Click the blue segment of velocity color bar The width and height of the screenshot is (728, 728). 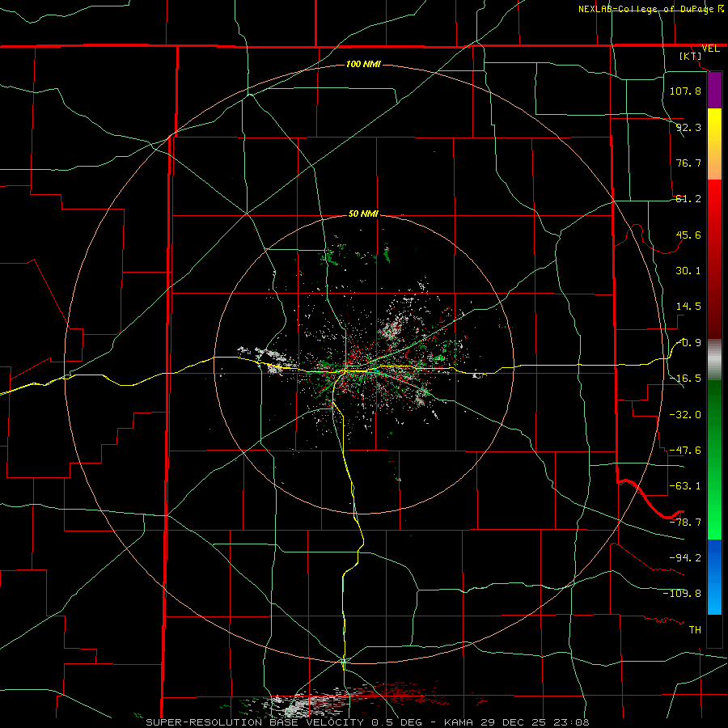click(714, 577)
